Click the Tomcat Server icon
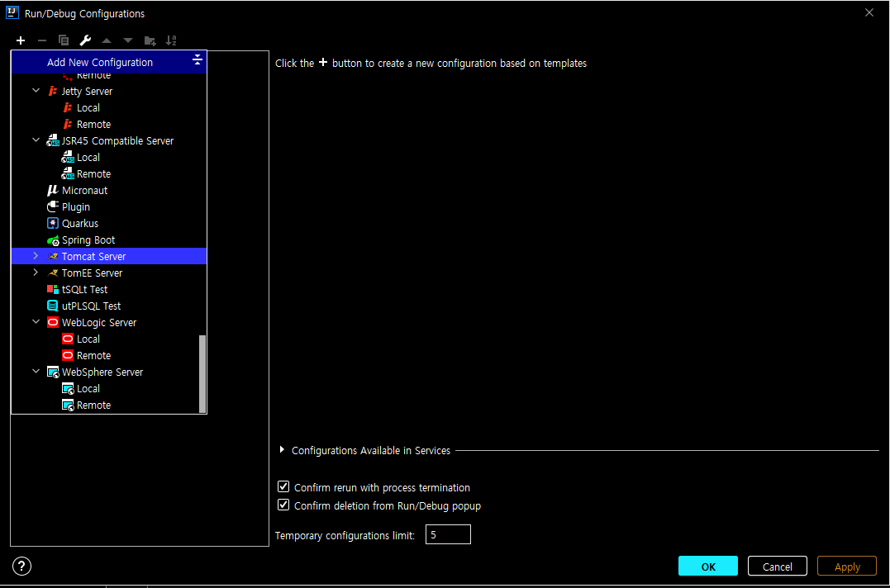This screenshot has height=588, width=890. click(x=53, y=256)
